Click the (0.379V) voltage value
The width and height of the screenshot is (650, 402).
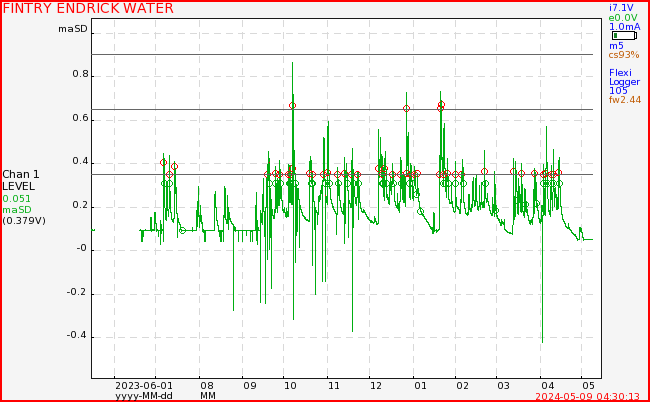click(x=24, y=221)
